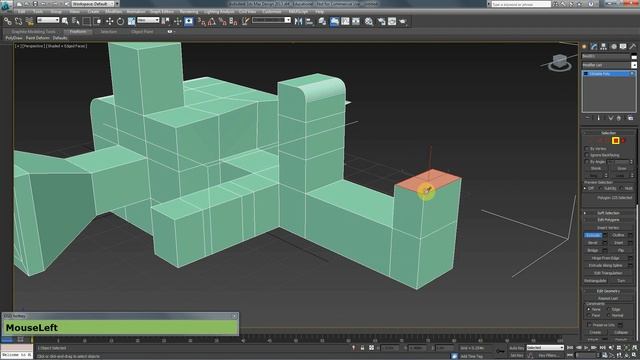The width and height of the screenshot is (640, 360).
Task: Select the Link tool in main toolbar
Action: (8, 21)
